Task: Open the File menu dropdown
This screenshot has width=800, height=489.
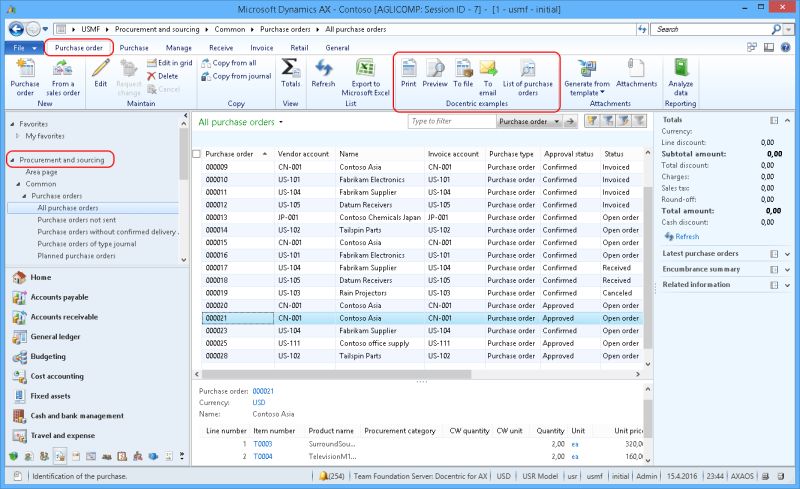Action: [x=23, y=47]
